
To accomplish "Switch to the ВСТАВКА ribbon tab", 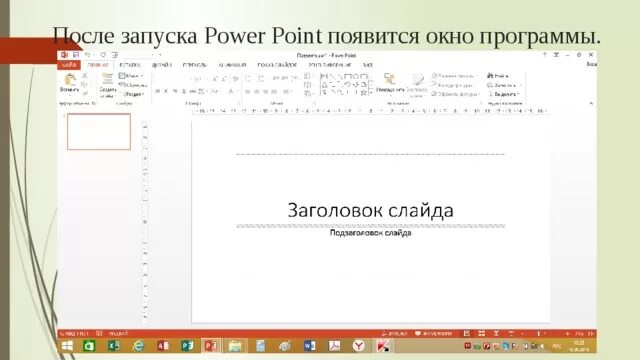I will tap(130, 65).
